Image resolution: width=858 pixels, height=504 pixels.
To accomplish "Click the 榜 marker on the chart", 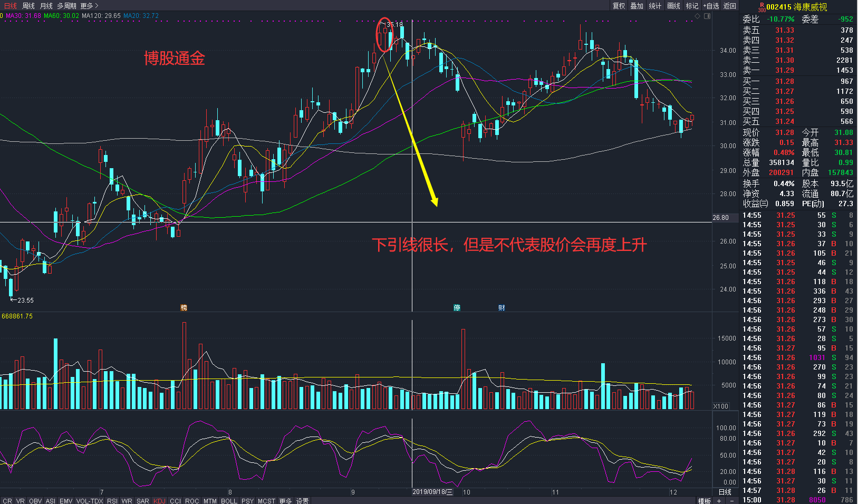I will (184, 307).
